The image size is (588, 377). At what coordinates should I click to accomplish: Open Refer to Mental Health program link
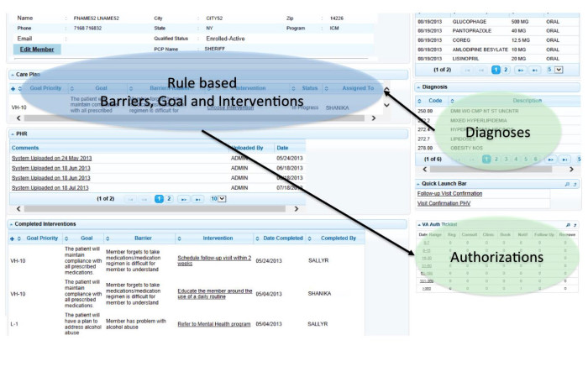point(214,324)
